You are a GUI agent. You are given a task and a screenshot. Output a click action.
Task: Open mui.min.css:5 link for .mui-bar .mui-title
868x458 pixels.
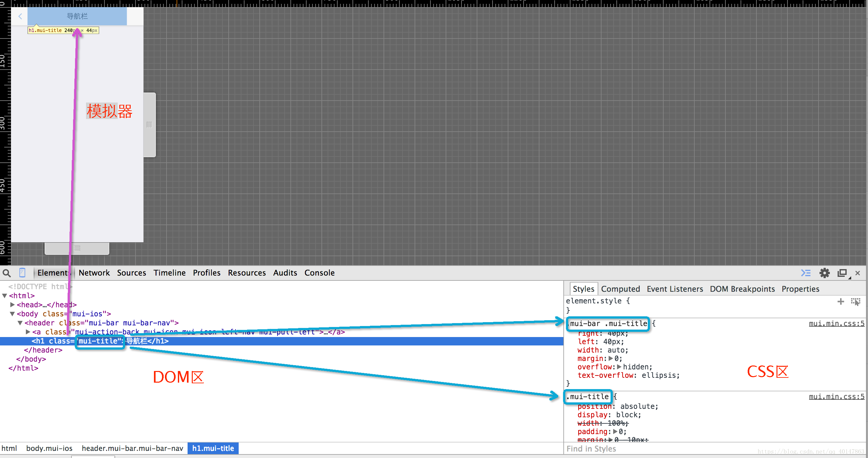click(x=836, y=323)
